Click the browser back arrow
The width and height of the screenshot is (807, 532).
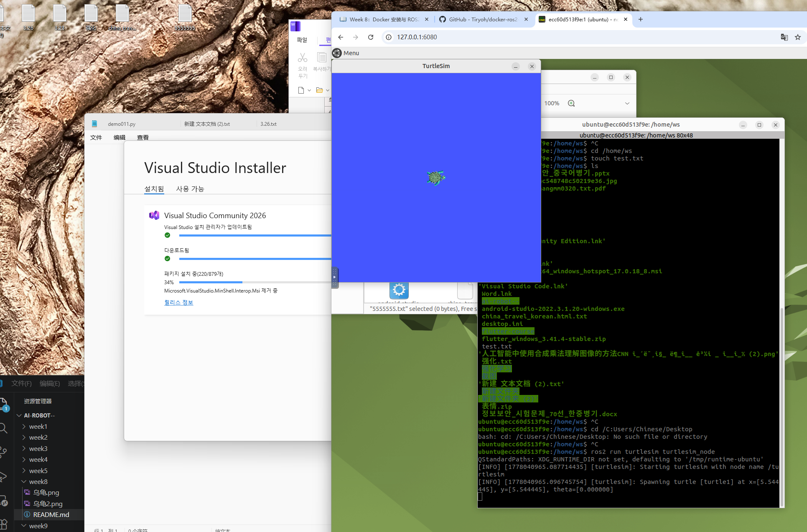coord(341,37)
